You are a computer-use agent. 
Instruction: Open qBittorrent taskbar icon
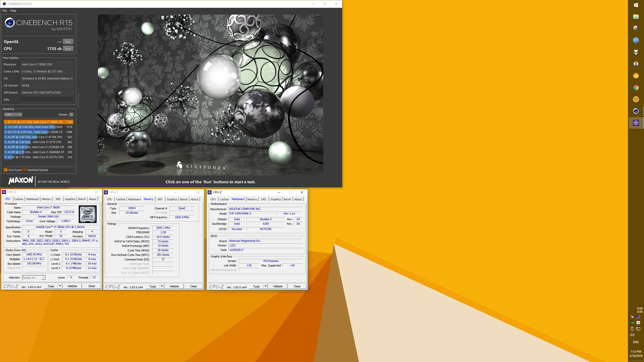(636, 40)
